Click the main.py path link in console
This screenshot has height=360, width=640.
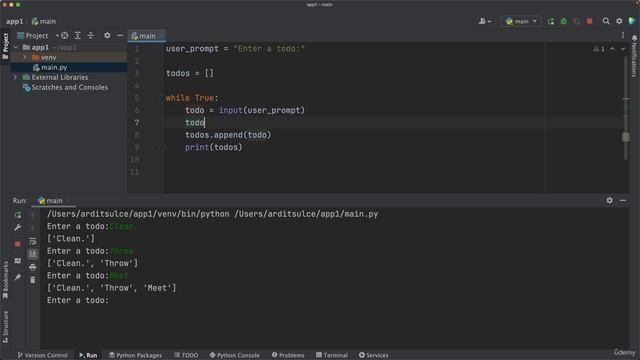point(306,214)
